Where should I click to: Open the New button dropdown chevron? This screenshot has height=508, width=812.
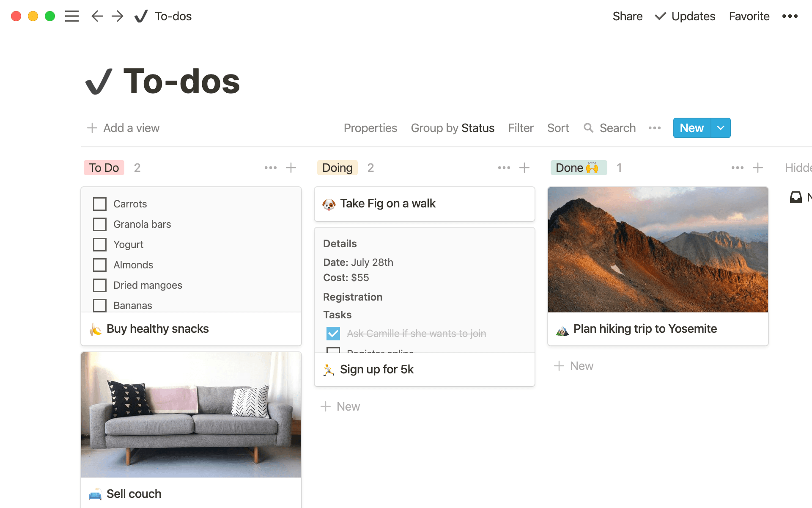click(720, 128)
